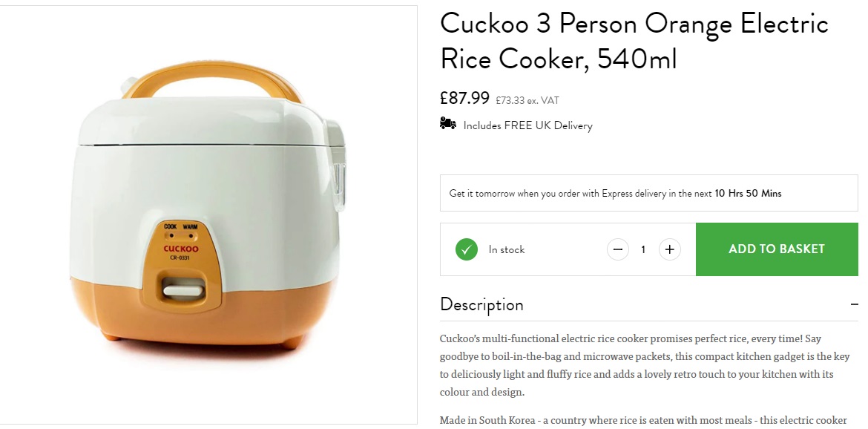Click the Includes FREE UK Delivery text

pos(527,125)
